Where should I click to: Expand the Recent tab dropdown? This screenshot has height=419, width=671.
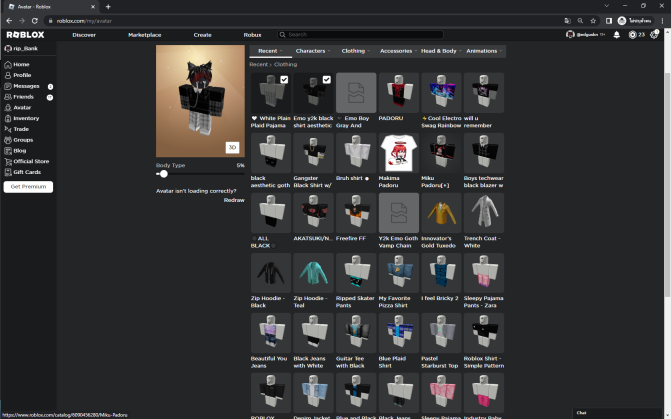point(270,51)
